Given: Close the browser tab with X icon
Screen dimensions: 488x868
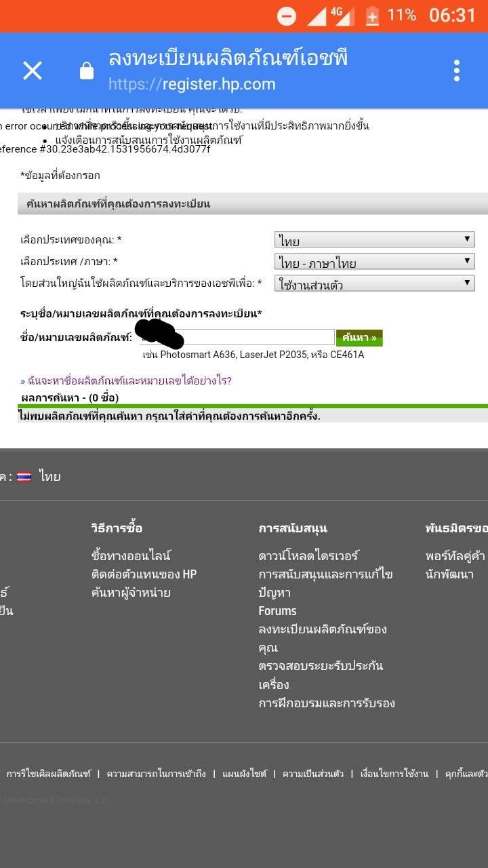Looking at the screenshot, I should 33,71.
